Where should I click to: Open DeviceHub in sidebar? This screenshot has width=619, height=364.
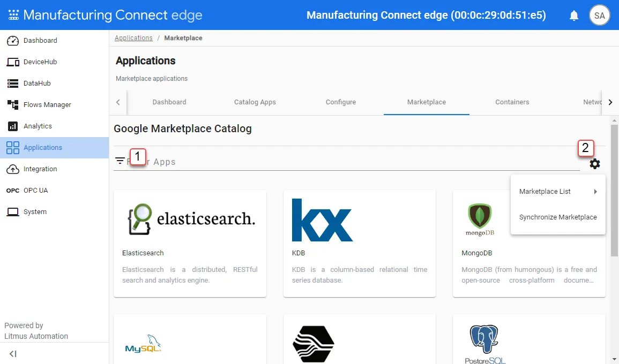tap(40, 62)
